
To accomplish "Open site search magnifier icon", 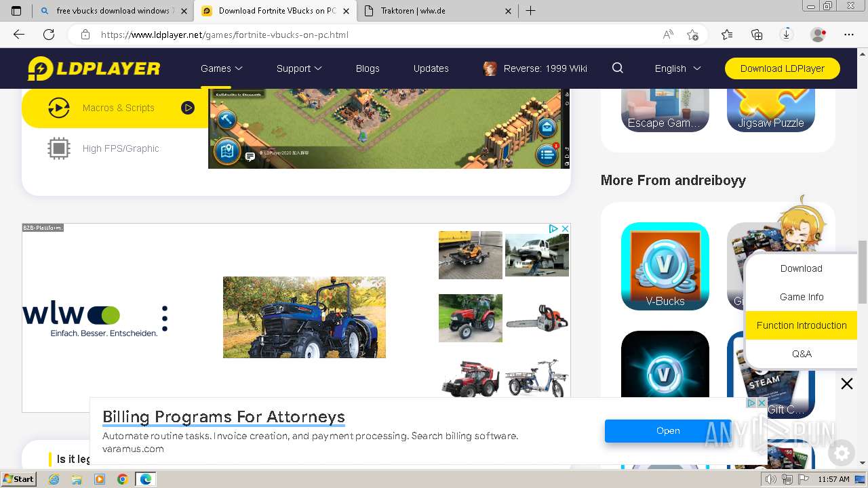I will coord(617,68).
